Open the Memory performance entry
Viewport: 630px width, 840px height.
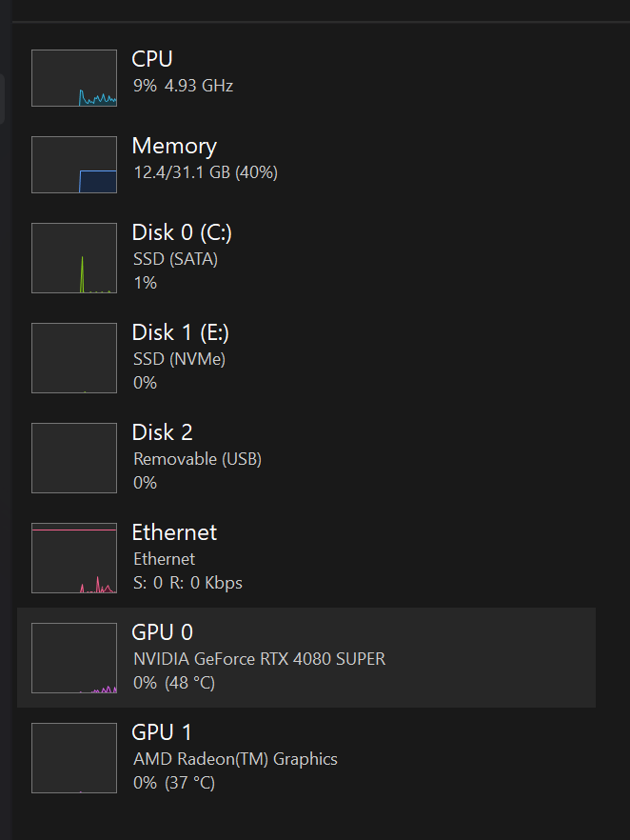(174, 146)
